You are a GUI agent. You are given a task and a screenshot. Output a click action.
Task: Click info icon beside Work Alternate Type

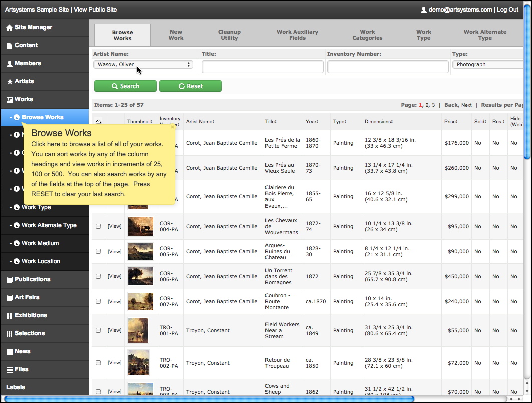17,225
